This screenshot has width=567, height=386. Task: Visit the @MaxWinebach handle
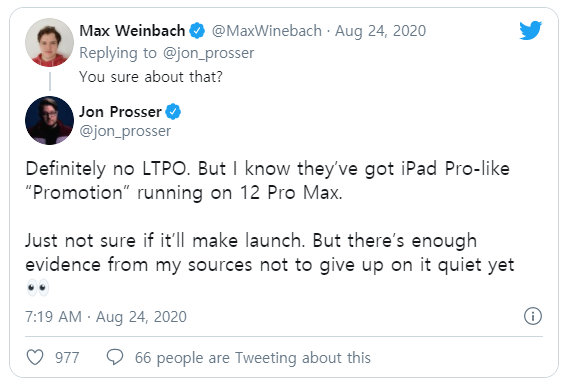point(267,31)
